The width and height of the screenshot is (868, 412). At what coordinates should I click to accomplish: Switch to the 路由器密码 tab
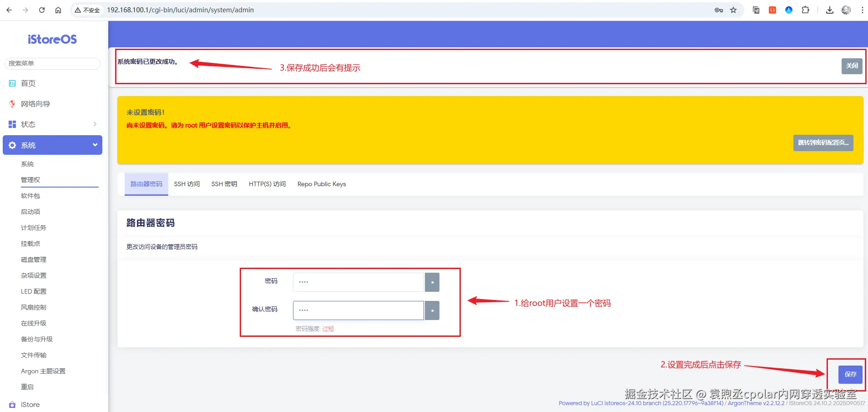pos(146,184)
